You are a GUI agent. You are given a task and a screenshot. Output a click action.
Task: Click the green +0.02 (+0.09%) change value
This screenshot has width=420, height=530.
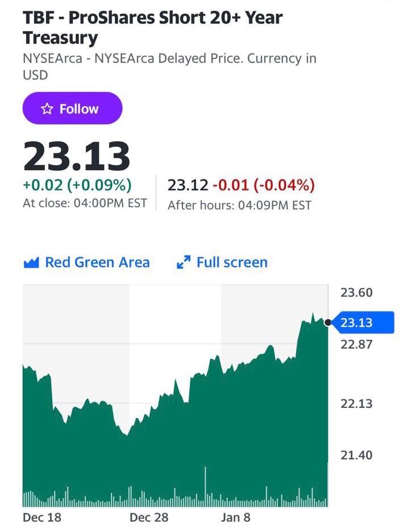pos(77,185)
